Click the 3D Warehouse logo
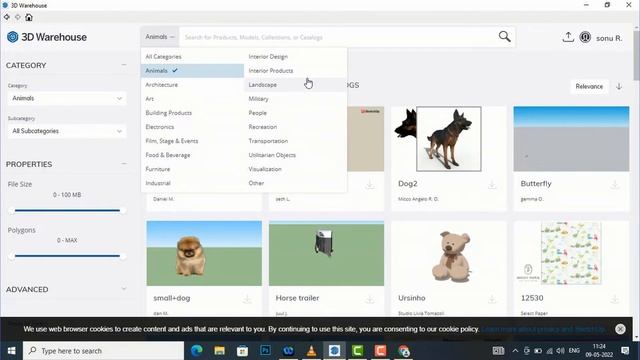Image resolution: width=640 pixels, height=360 pixels. (47, 37)
